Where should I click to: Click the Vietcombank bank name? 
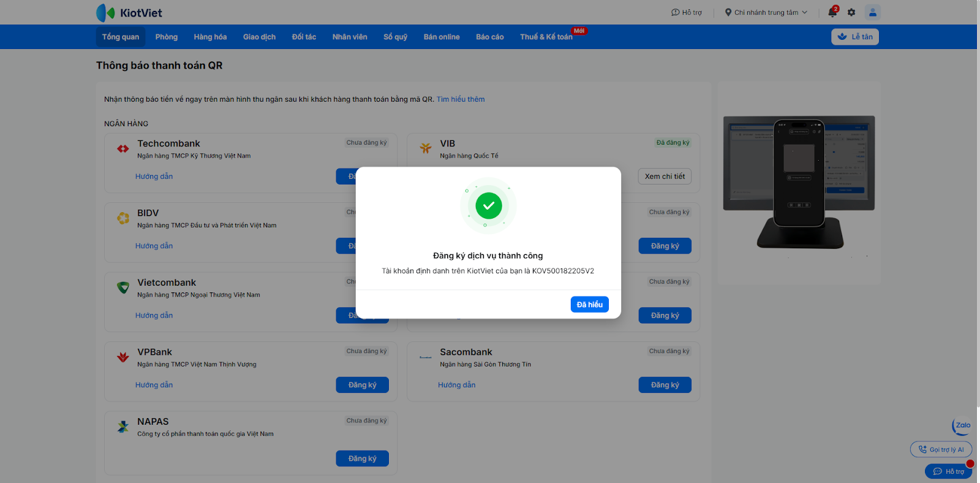(167, 283)
